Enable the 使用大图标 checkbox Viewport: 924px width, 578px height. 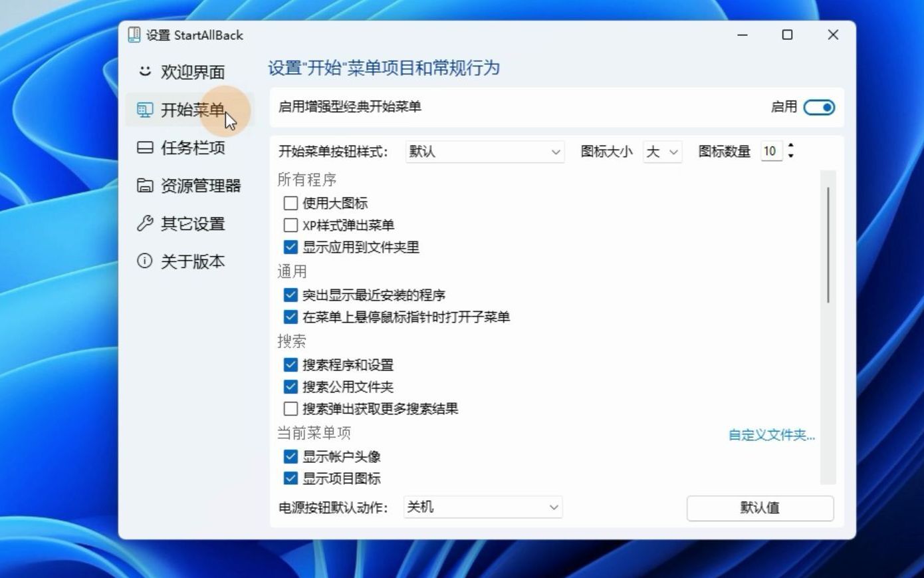290,203
